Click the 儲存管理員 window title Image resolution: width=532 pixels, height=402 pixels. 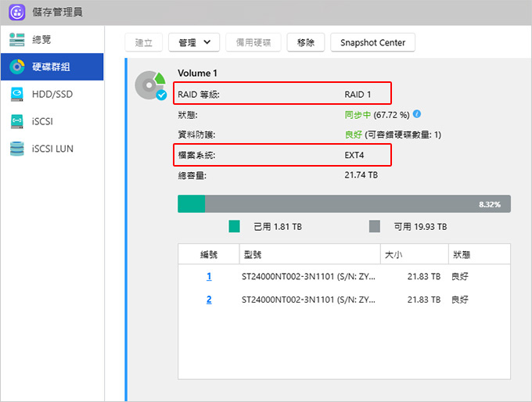tap(57, 13)
